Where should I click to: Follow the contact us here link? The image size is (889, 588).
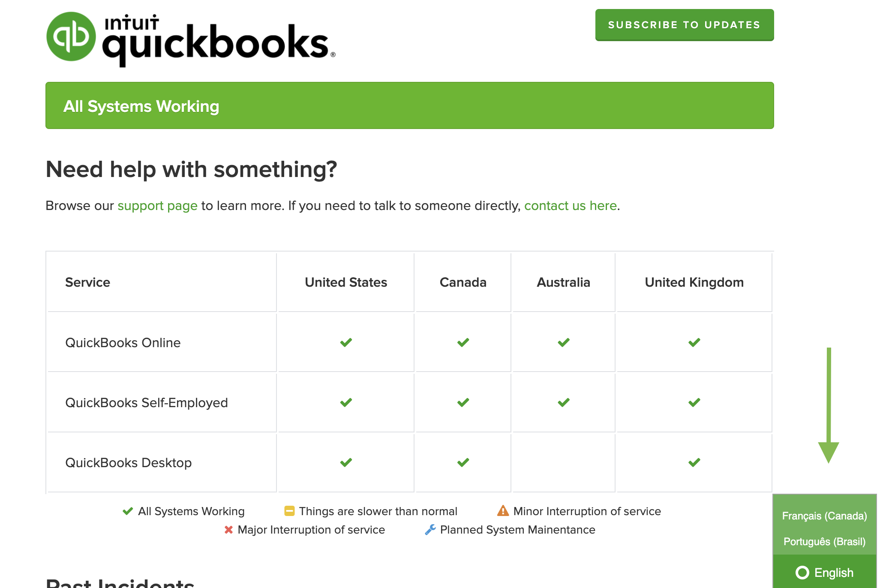coord(570,206)
